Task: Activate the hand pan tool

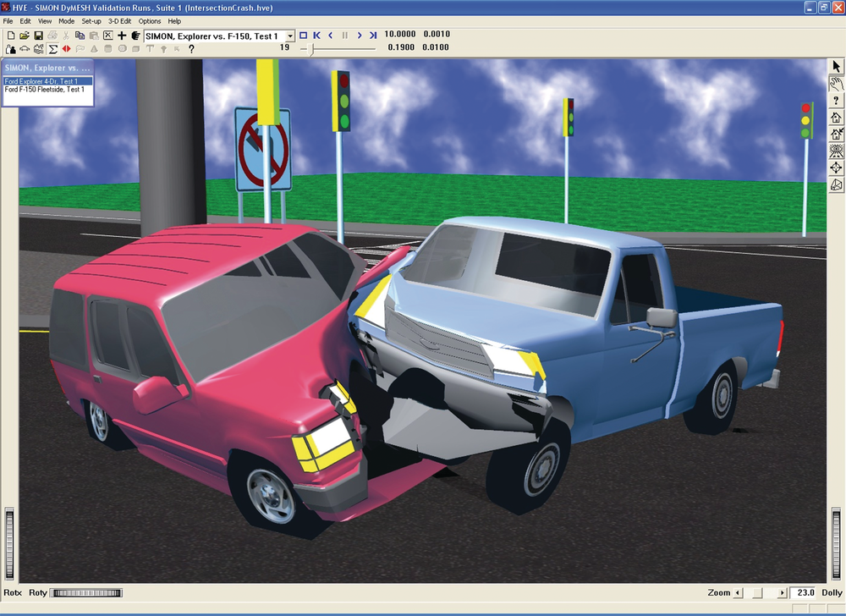Action: pos(836,83)
